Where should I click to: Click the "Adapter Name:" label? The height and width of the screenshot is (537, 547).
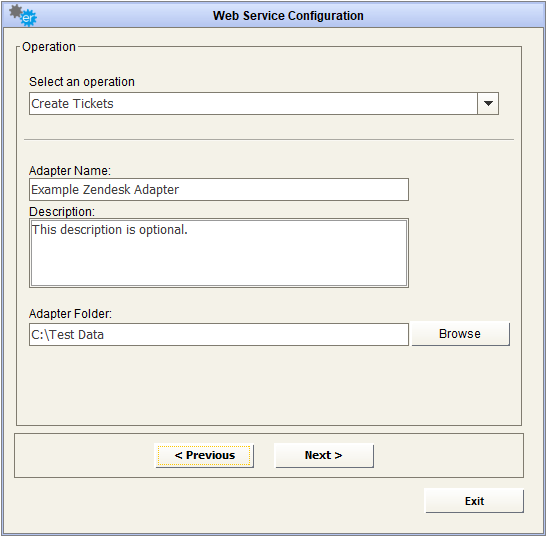tap(70, 171)
